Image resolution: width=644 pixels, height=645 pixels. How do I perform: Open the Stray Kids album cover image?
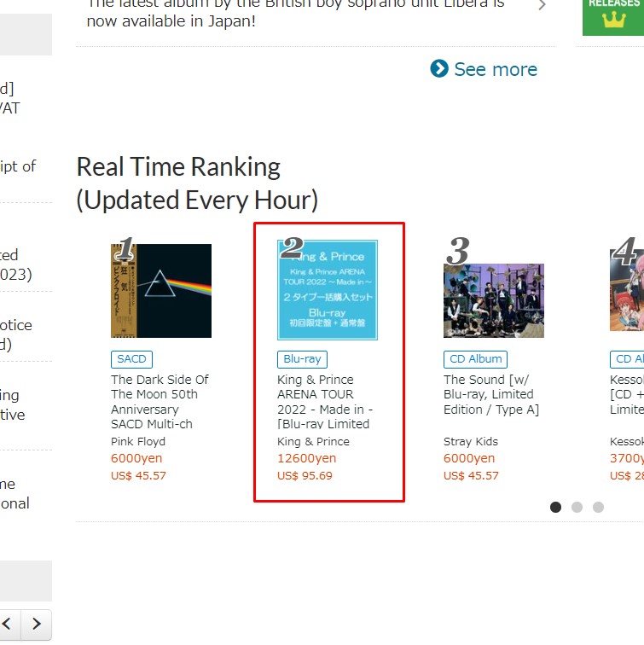494,300
